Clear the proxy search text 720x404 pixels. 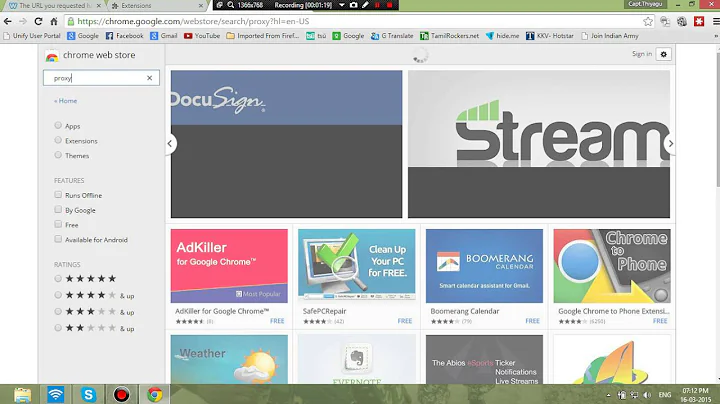click(x=149, y=78)
